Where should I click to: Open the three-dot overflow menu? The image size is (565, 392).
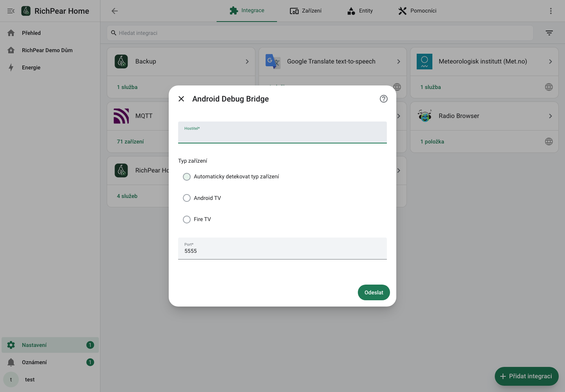(x=551, y=11)
